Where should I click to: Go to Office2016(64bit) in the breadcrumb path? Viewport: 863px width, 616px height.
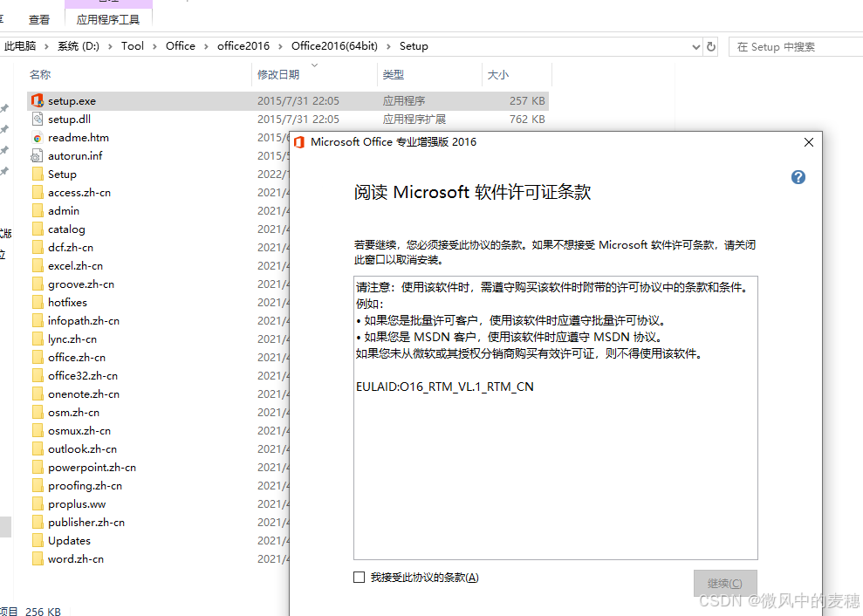coord(334,46)
